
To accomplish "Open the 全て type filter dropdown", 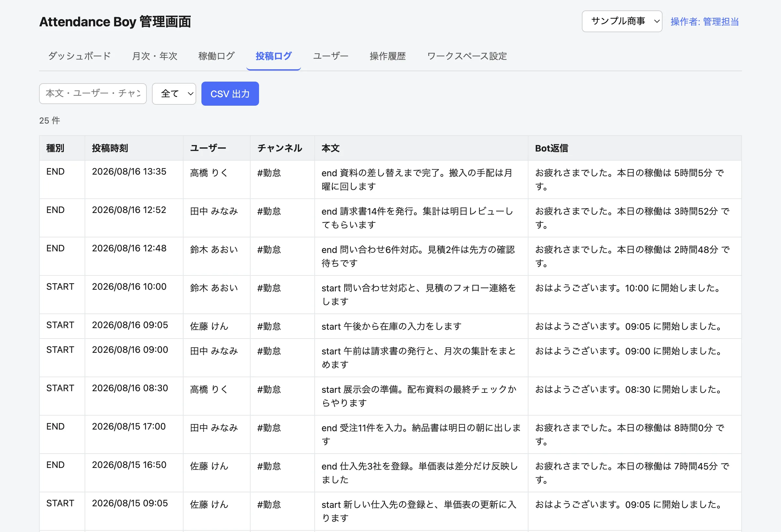I will 174,94.
